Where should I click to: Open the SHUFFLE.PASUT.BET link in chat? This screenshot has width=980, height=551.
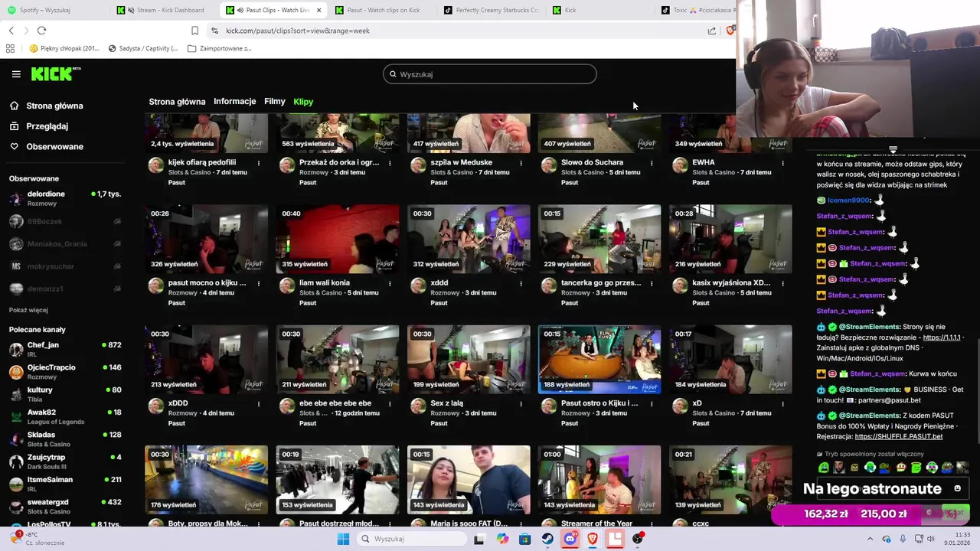898,437
